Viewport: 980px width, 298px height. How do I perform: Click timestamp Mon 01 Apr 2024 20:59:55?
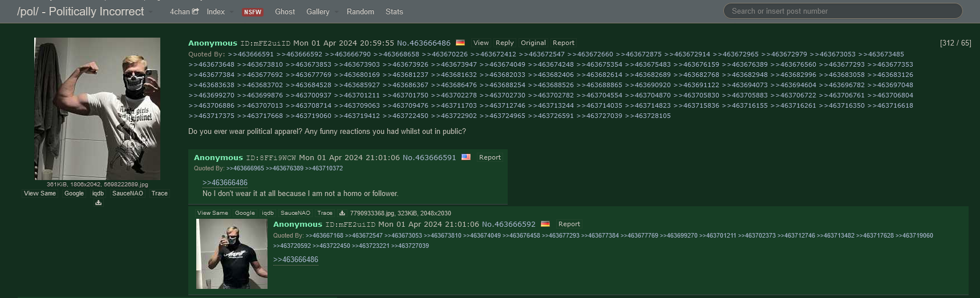(x=343, y=43)
